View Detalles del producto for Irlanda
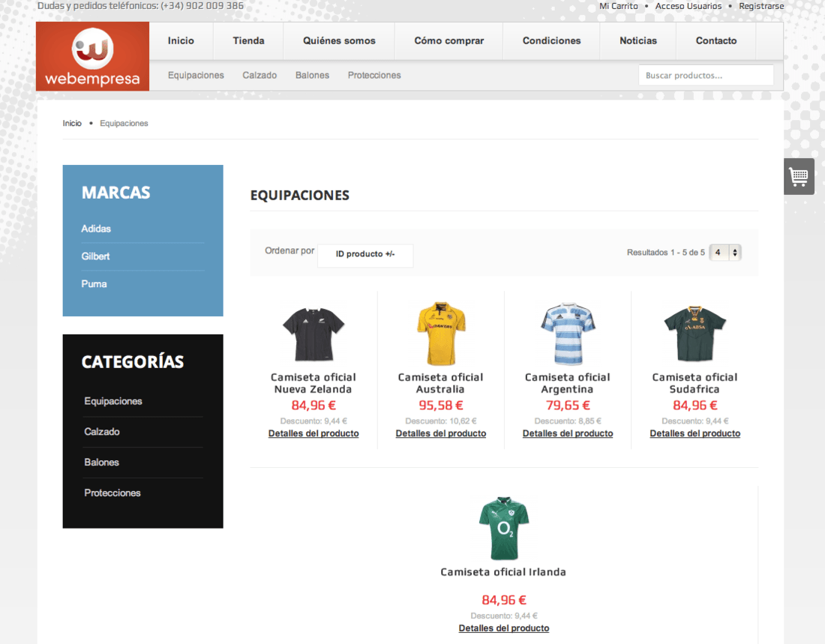Viewport: 825px width, 644px height. pyautogui.click(x=503, y=628)
